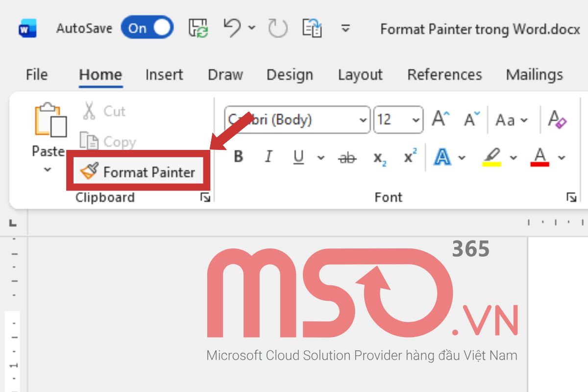Clear all formatting with eraser icon
Image resolution: width=588 pixels, height=392 pixels.
(558, 119)
